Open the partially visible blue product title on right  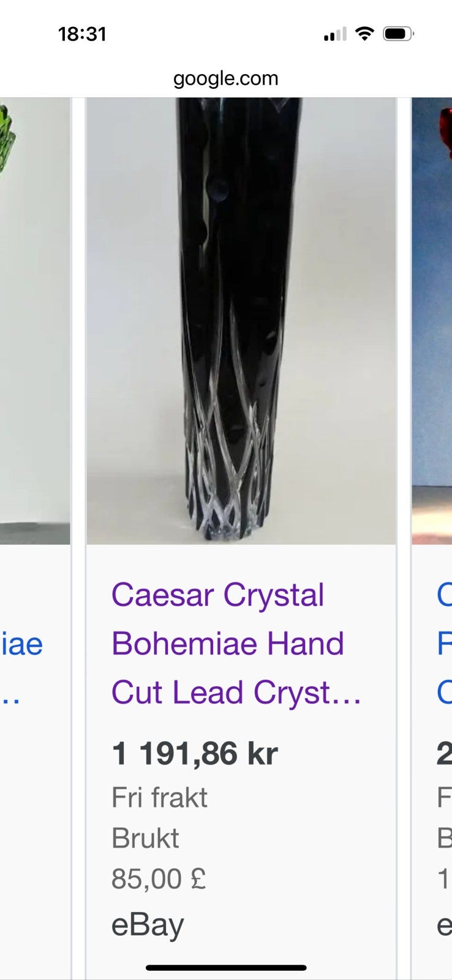(444, 644)
